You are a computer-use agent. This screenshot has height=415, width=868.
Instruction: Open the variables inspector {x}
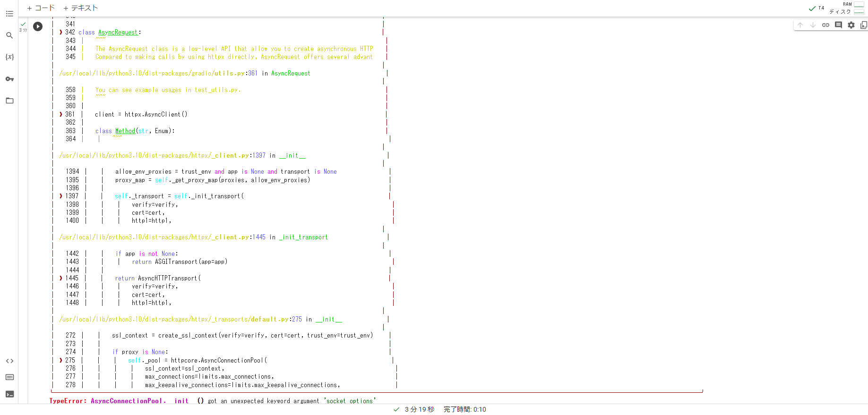coord(9,57)
